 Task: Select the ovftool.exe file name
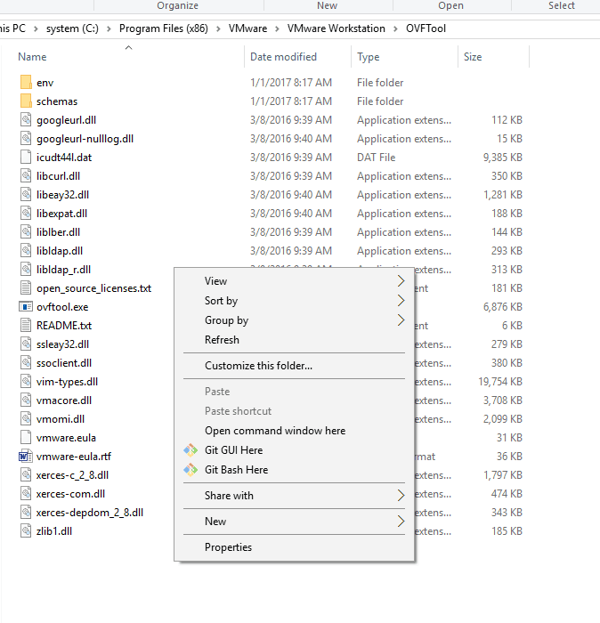pyautogui.click(x=62, y=307)
